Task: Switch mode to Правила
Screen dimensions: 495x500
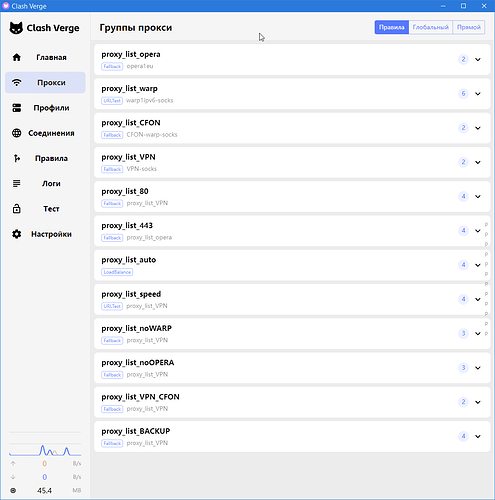Action: tap(392, 27)
